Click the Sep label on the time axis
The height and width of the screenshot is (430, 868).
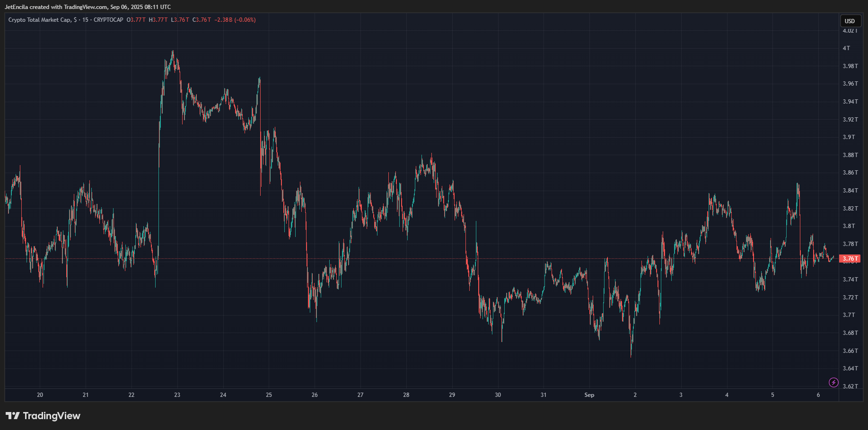589,395
